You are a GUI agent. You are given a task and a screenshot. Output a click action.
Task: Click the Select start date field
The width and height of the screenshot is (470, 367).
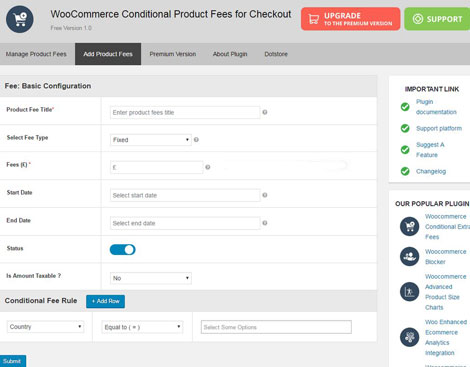185,195
